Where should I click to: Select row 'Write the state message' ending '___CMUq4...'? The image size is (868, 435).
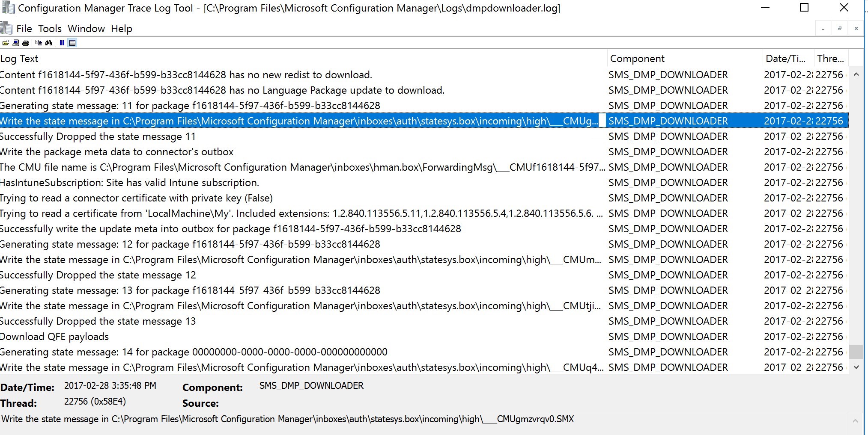pos(424,367)
